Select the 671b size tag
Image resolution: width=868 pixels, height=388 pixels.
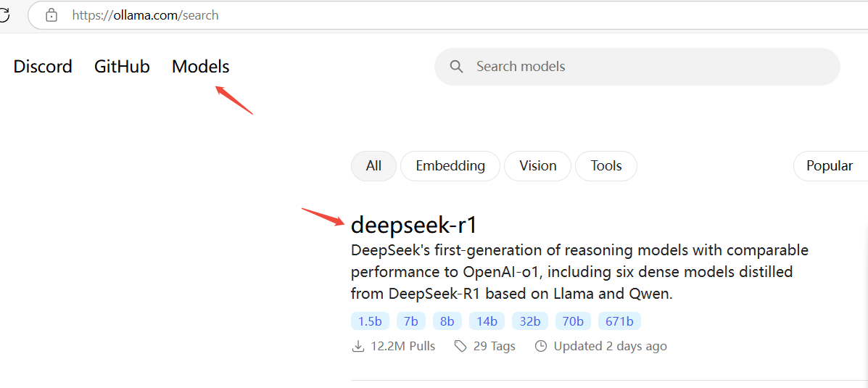[x=619, y=321]
